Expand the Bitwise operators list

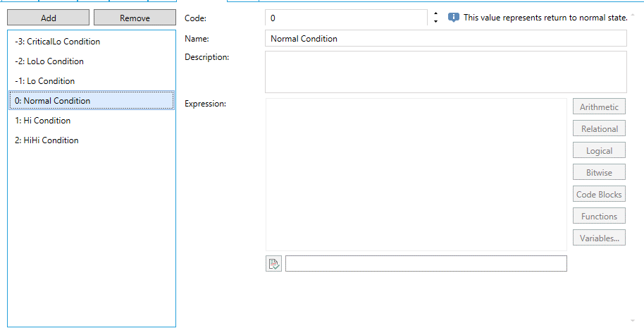pos(599,173)
